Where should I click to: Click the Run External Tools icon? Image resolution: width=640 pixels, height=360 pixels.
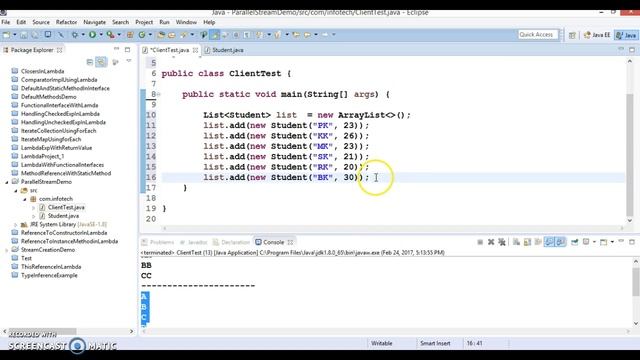tap(110, 35)
